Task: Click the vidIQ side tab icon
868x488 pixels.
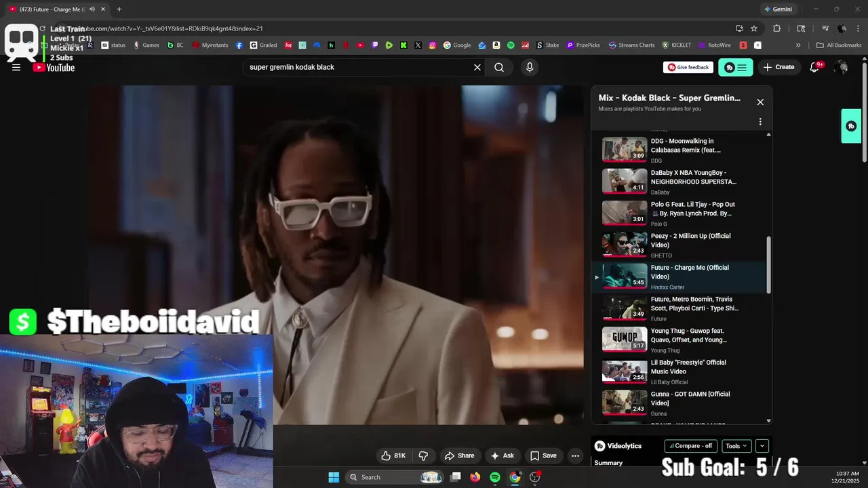Action: tap(851, 126)
